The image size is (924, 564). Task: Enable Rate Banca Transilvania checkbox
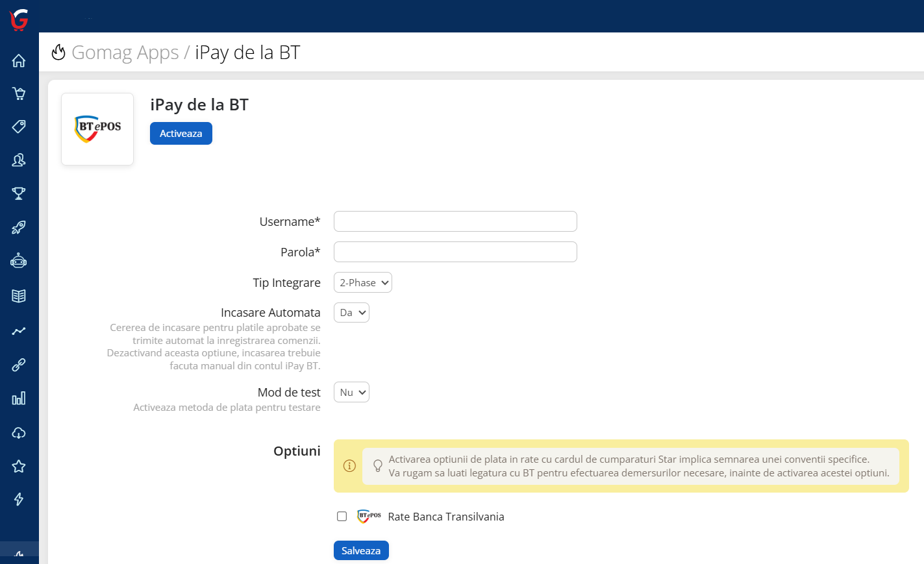coord(342,517)
